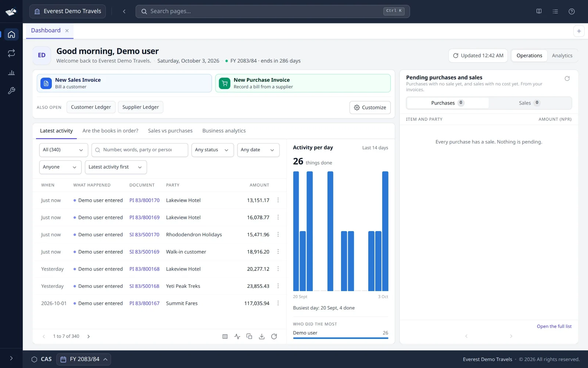Image resolution: width=588 pixels, height=368 pixels.
Task: Open the help question-mark icon
Action: (571, 11)
